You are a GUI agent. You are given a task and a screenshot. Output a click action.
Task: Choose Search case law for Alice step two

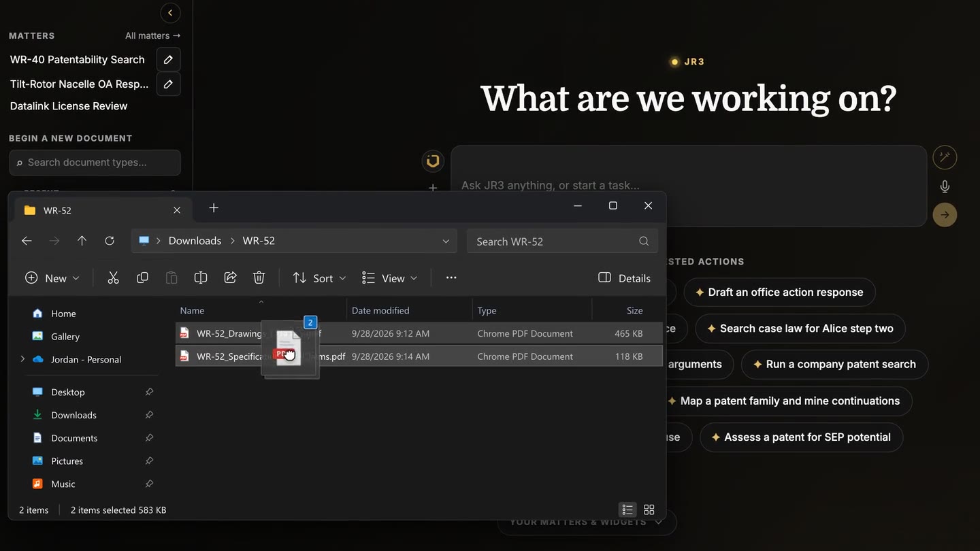pos(800,329)
